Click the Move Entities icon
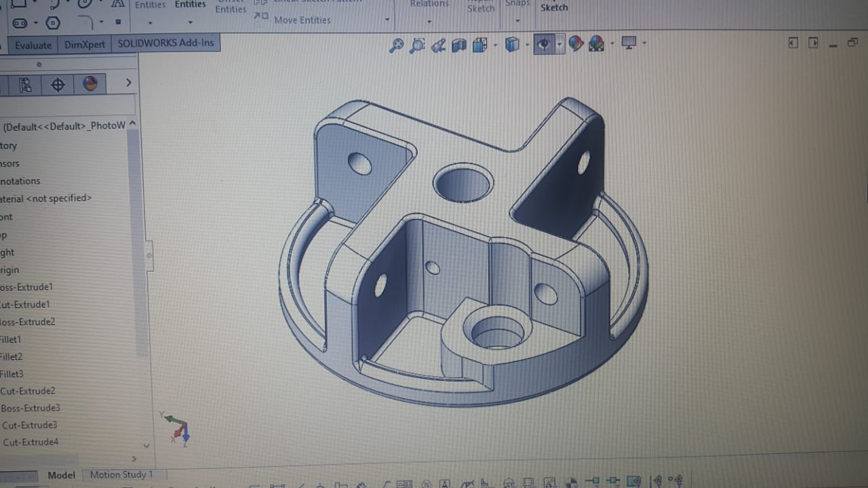 pos(261,17)
